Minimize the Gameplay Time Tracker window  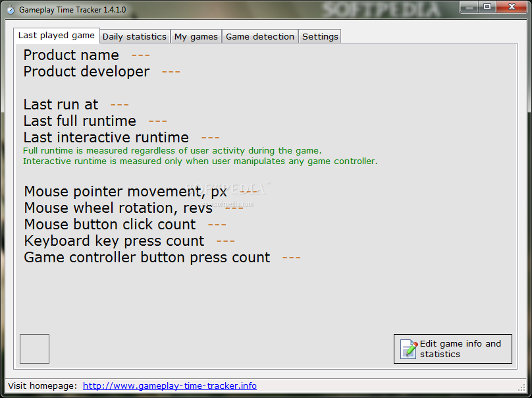click(x=469, y=7)
